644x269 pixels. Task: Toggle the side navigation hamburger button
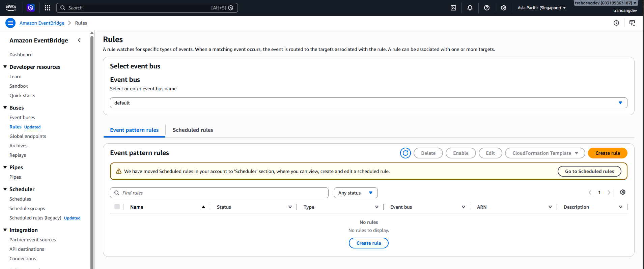tap(10, 23)
